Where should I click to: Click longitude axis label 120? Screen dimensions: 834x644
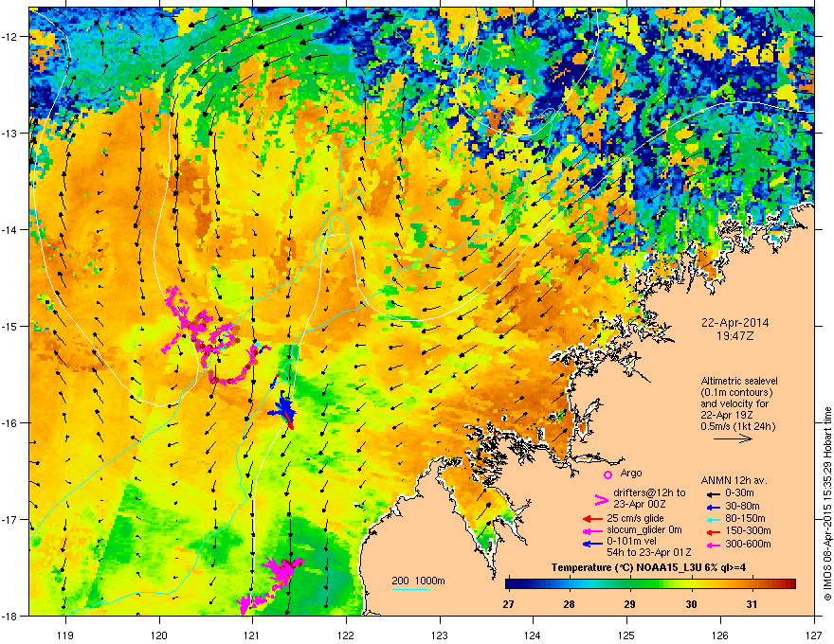click(x=159, y=635)
